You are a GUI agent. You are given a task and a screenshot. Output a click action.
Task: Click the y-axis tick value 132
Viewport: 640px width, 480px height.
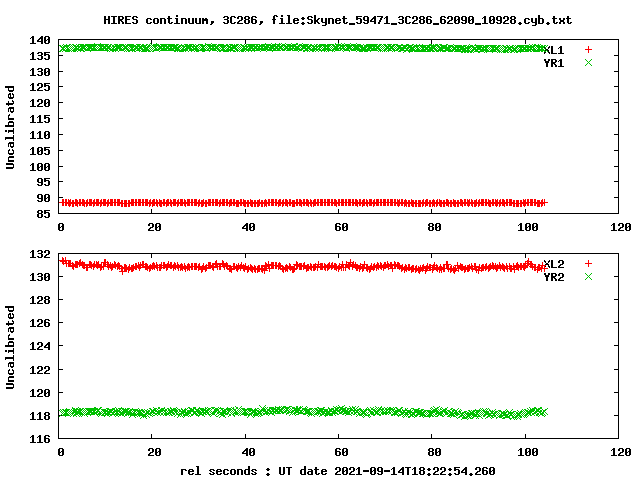40,254
